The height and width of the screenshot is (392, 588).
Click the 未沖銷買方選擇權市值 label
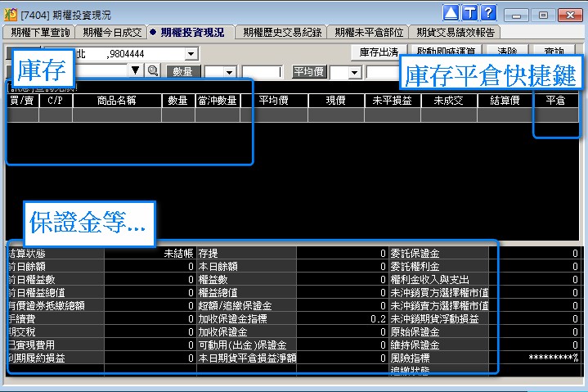(439, 293)
